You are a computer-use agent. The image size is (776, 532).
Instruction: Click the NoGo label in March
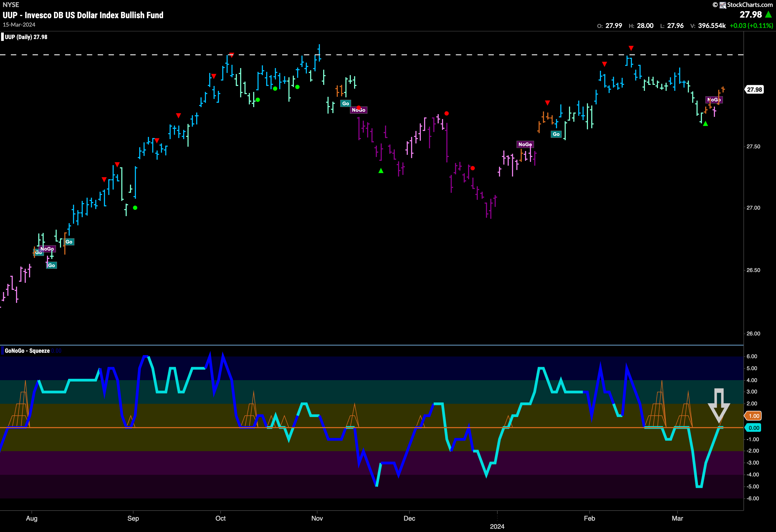click(714, 100)
